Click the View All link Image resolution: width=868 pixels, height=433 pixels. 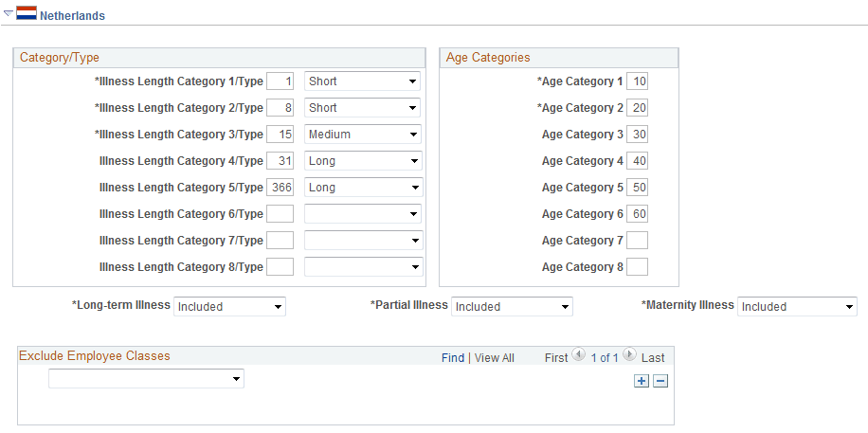495,358
